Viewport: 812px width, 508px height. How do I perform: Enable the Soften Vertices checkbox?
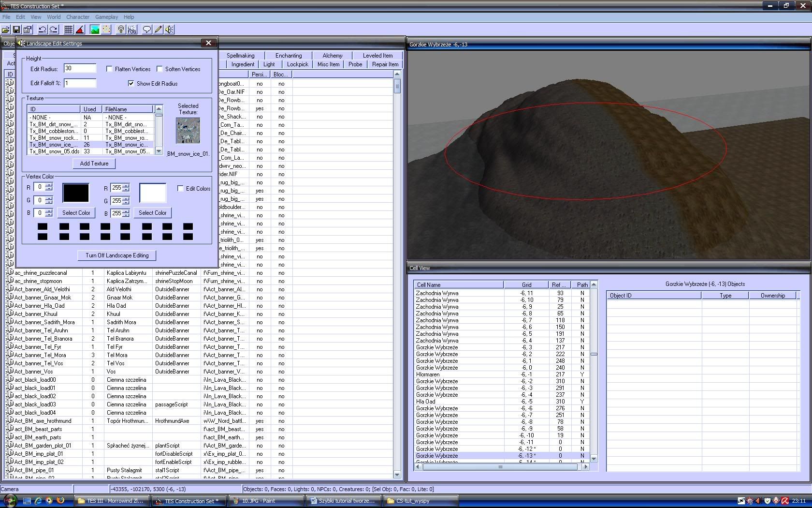pos(159,69)
